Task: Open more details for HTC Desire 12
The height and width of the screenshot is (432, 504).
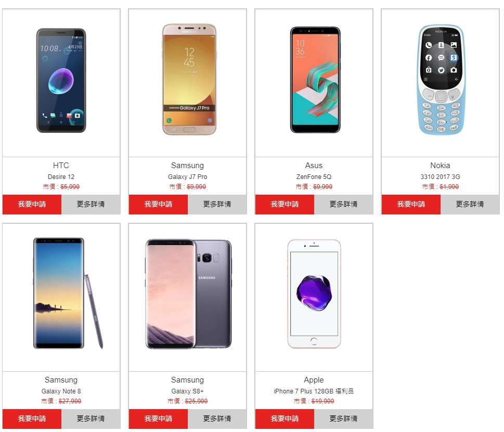Action: 91,204
